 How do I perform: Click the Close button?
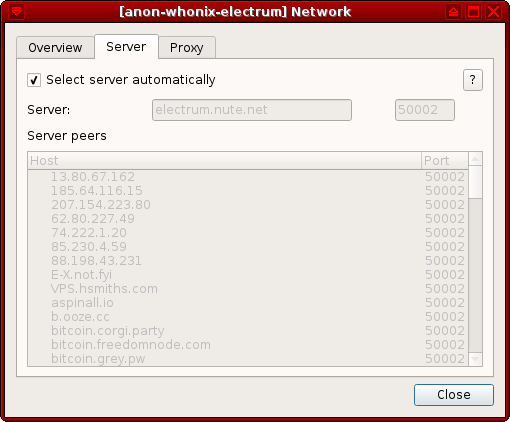tap(454, 395)
